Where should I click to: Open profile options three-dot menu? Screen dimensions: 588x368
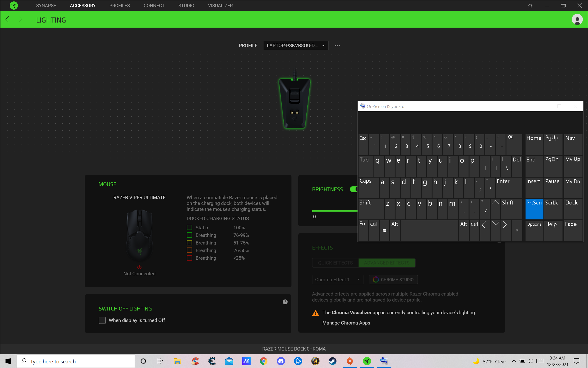click(x=337, y=46)
